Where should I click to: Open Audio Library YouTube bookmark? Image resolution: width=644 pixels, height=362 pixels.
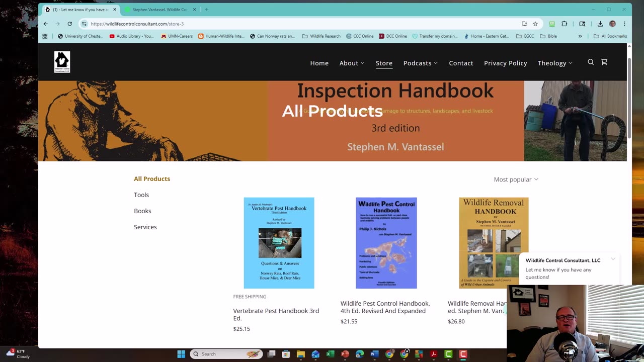131,36
